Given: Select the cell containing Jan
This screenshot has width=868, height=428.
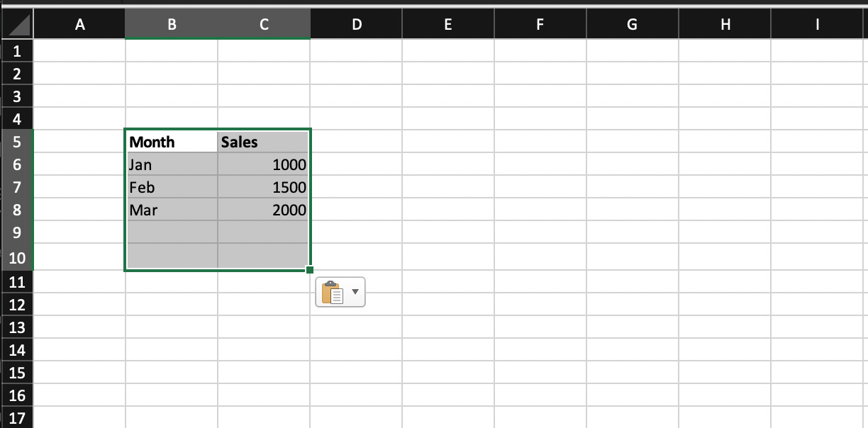Looking at the screenshot, I should point(171,164).
